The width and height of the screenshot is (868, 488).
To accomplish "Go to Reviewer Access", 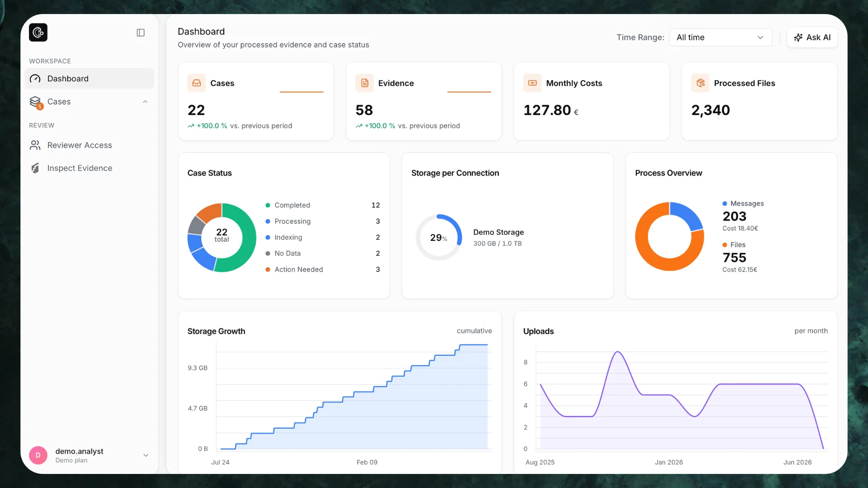I will (89, 145).
